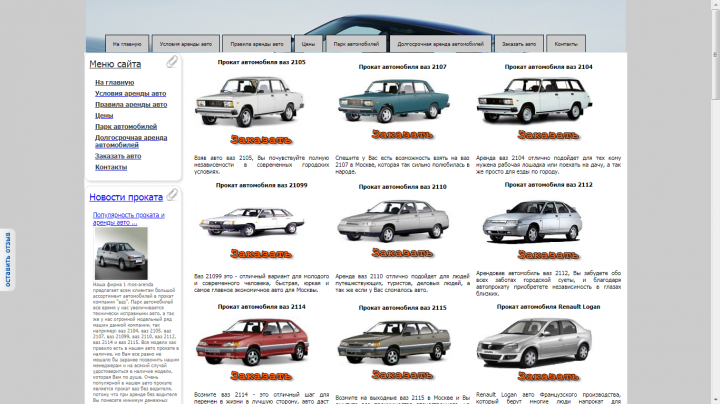The height and width of the screenshot is (404, 720).
Task: Select the white ваз 2105 car image
Action: (x=249, y=101)
